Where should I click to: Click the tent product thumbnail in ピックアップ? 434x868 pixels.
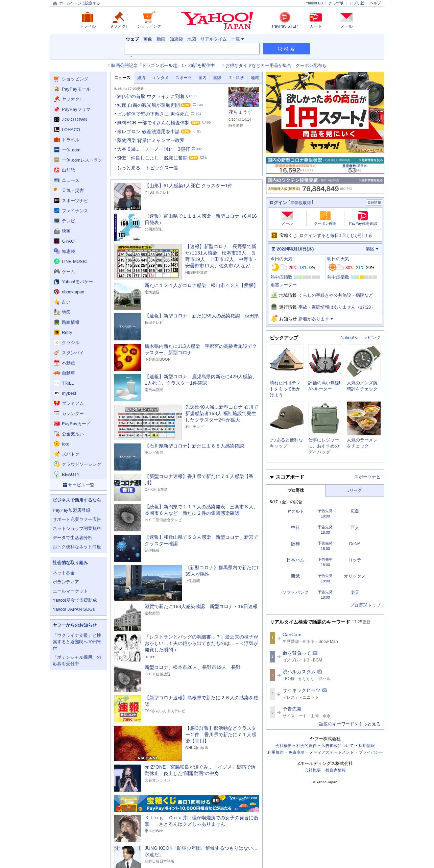(287, 361)
